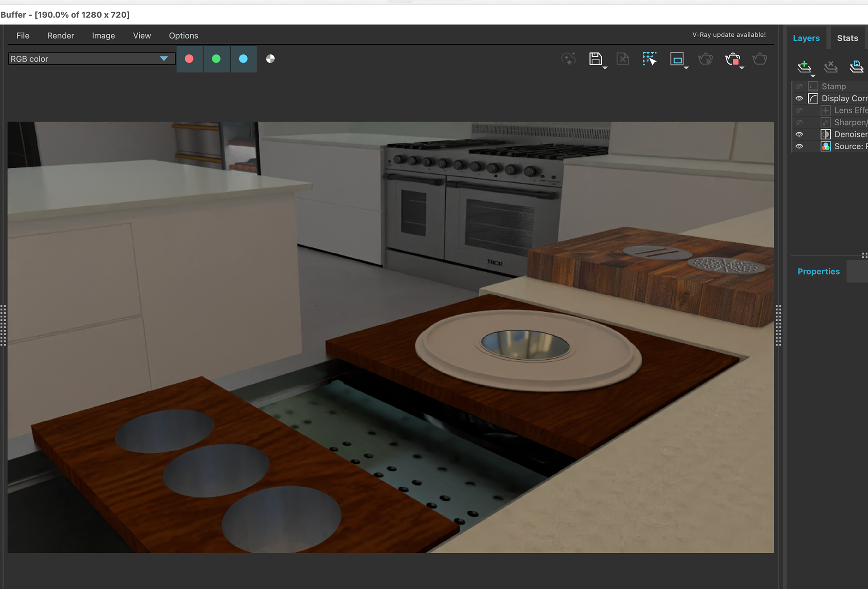Viewport: 868px width, 589px height.
Task: Open the Render menu
Action: pos(61,35)
